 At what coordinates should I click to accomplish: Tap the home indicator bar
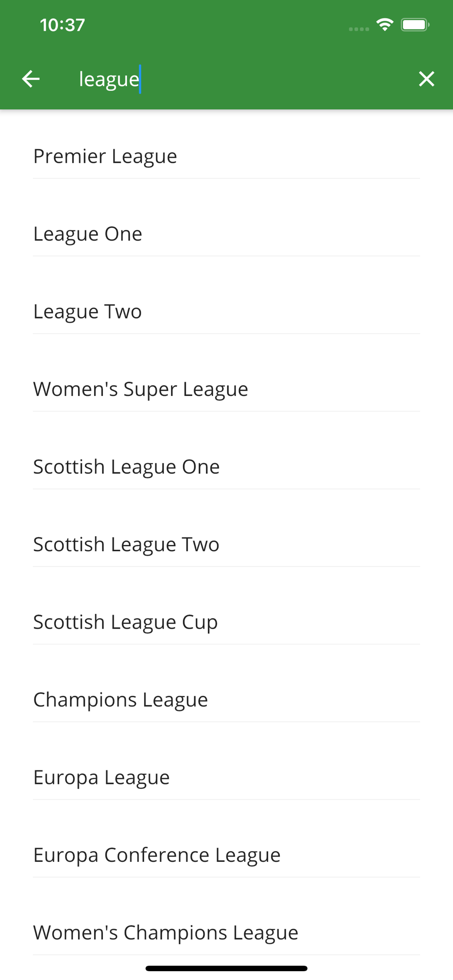[226, 968]
